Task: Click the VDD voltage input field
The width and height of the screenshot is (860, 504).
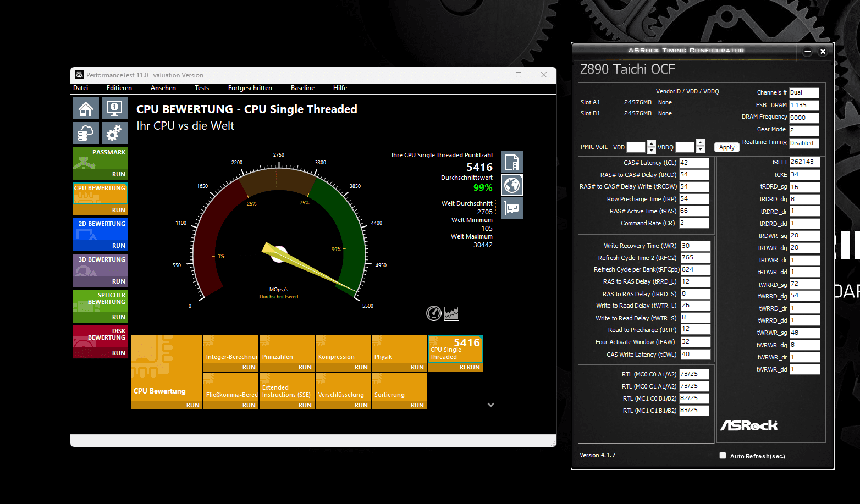Action: tap(636, 147)
